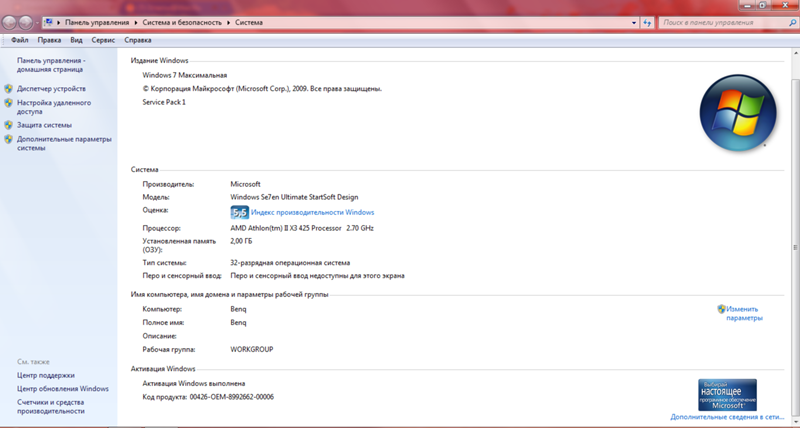800x428 pixels.
Task: Open Индекс производительности Windows link
Action: [x=312, y=212]
